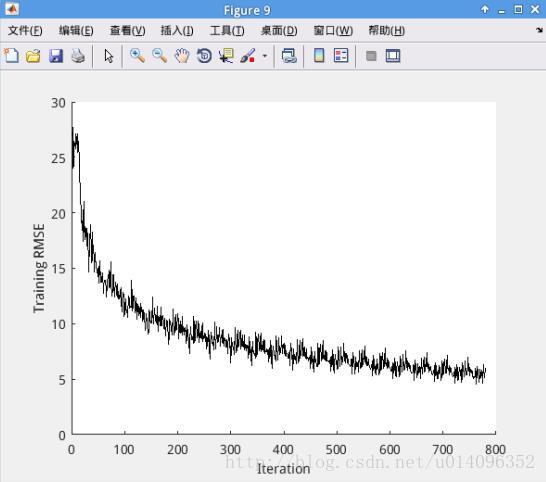The height and width of the screenshot is (482, 546).
Task: Print the figure using printer icon
Action: click(78, 56)
